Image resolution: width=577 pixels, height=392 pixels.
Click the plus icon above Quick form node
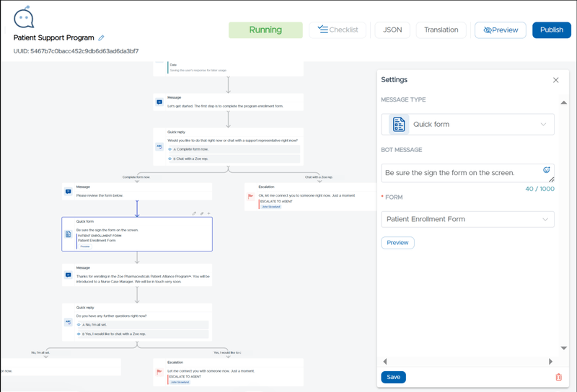point(208,213)
